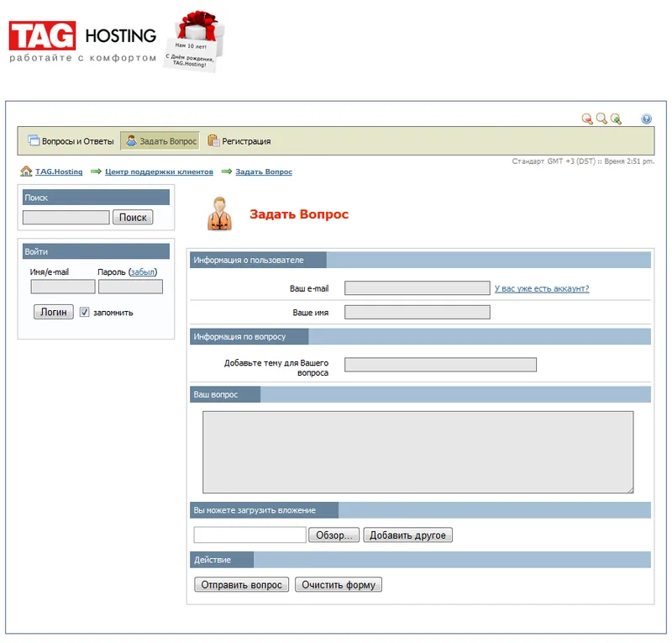672x643 pixels.
Task: Click the home icon in the breadcrumb
Action: tap(26, 171)
